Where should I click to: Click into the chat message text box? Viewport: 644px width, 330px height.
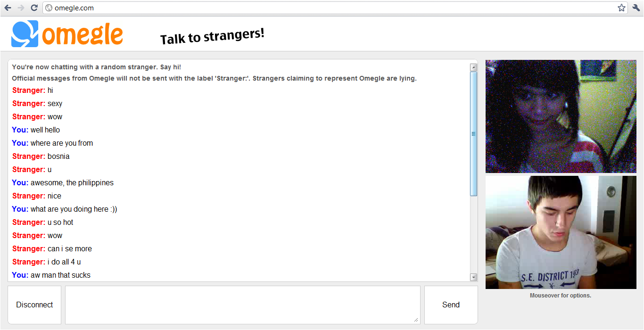[243, 305]
